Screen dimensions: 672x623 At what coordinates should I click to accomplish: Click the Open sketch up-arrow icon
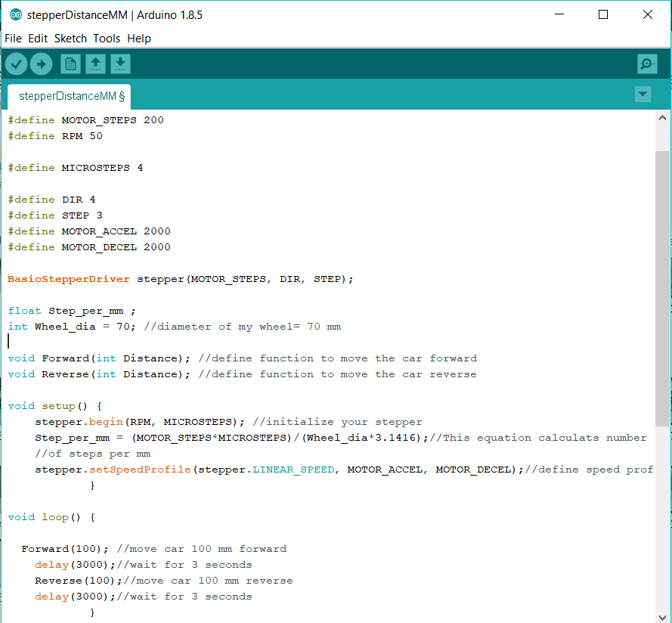[95, 64]
